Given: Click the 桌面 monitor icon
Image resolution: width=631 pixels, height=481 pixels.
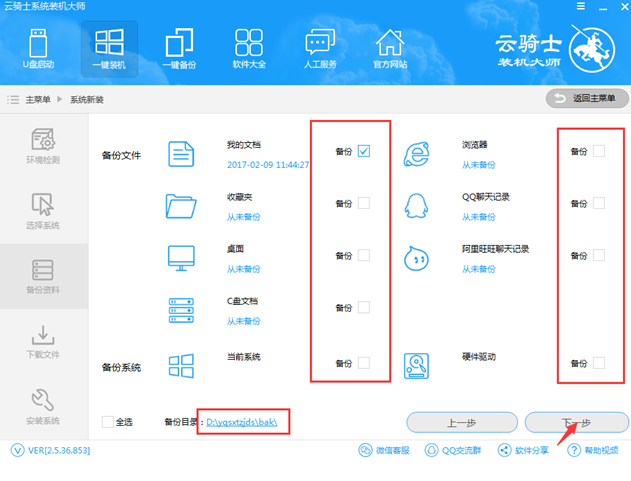Looking at the screenshot, I should 181,258.
